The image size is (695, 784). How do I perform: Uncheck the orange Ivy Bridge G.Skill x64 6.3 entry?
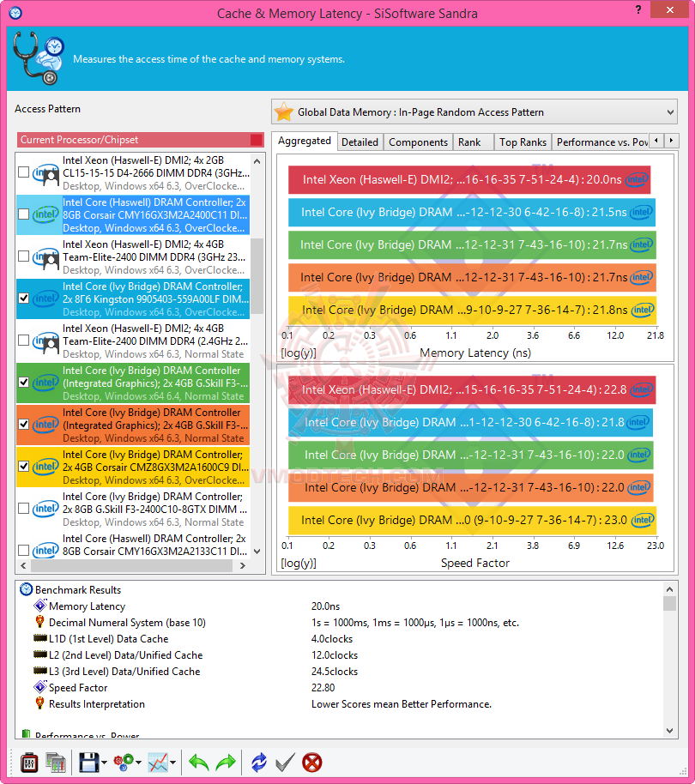click(23, 425)
